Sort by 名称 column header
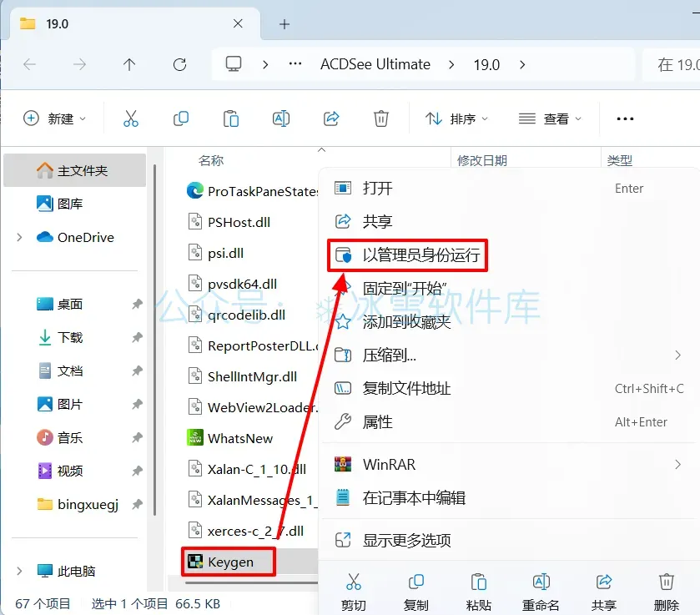Screen dimensions: 700x615 pos(211,160)
